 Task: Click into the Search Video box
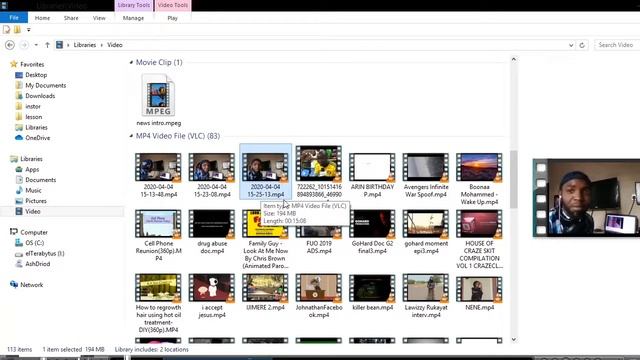pos(616,45)
